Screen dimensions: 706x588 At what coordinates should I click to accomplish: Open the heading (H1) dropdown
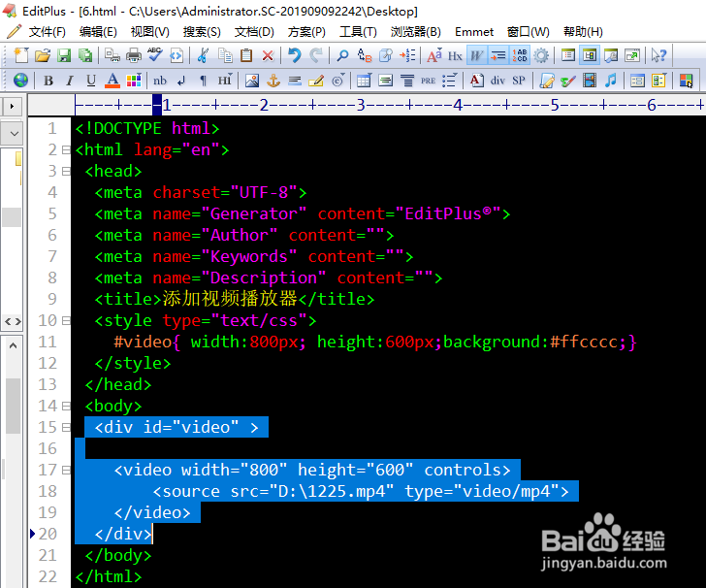point(225,81)
